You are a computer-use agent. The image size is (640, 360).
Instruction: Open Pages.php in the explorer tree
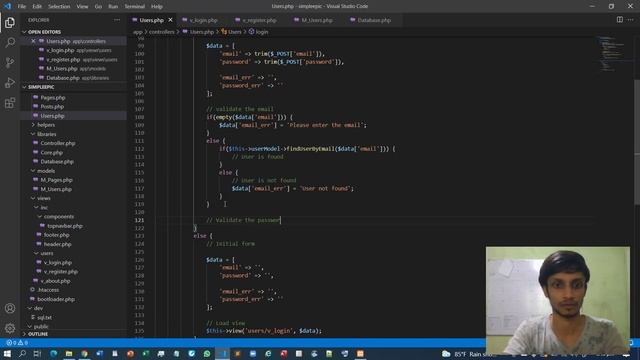53,98
